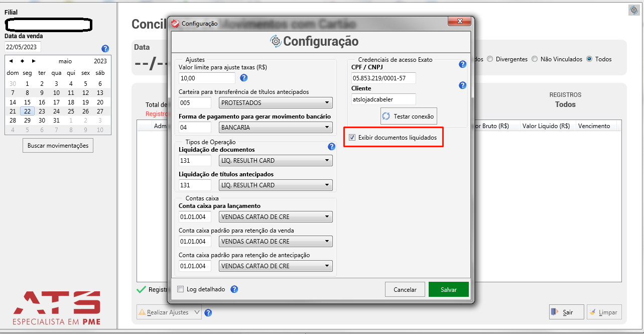Expand Conta caixa para lançamento dropdown

tap(276, 217)
